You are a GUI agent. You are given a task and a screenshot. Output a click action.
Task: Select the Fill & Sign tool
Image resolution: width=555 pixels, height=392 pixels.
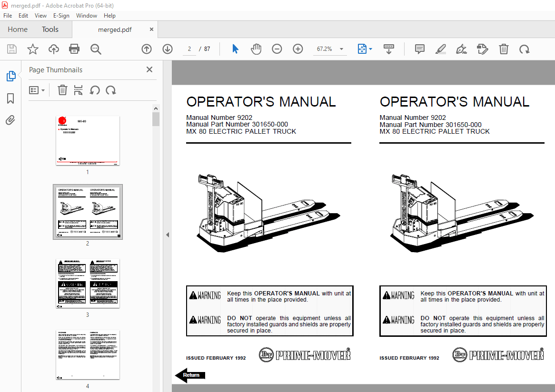point(461,49)
